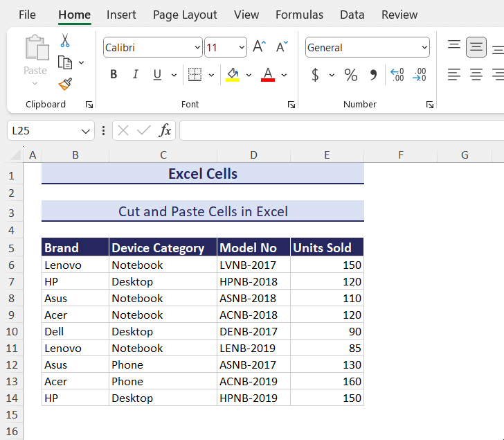Switch to the Insert tab
This screenshot has width=504, height=440.
[121, 15]
